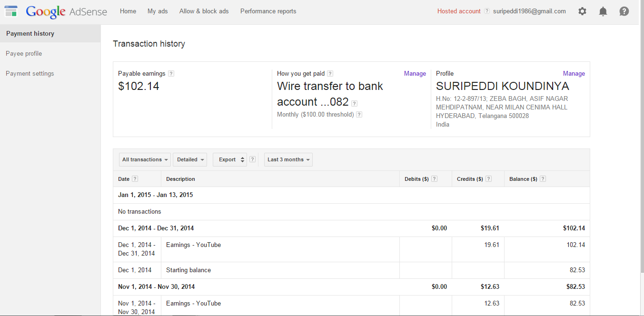This screenshot has width=644, height=316.
Task: Click Manage next to How you get paid
Action: coord(414,73)
